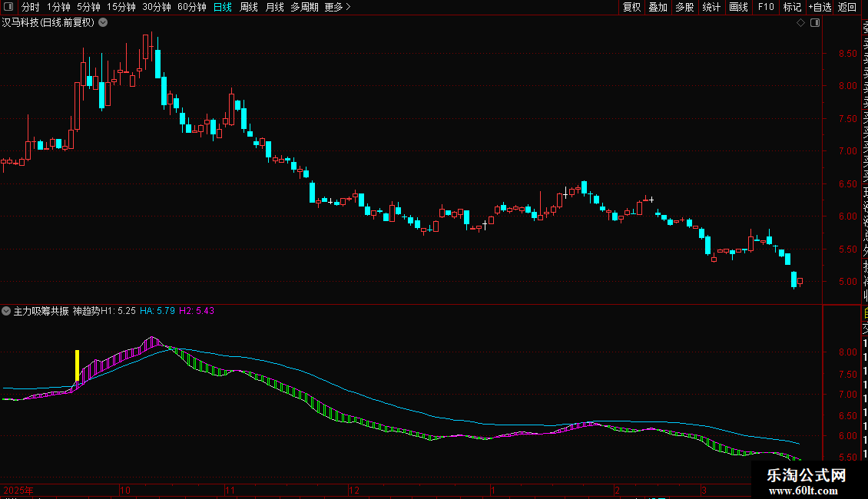Select the 1分钟 period tab

click(58, 7)
